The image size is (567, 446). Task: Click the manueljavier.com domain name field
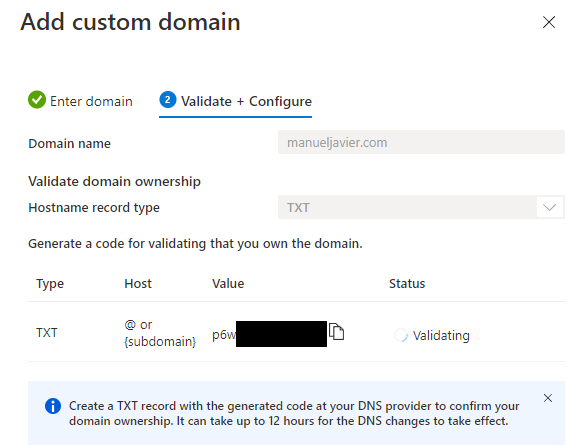421,143
